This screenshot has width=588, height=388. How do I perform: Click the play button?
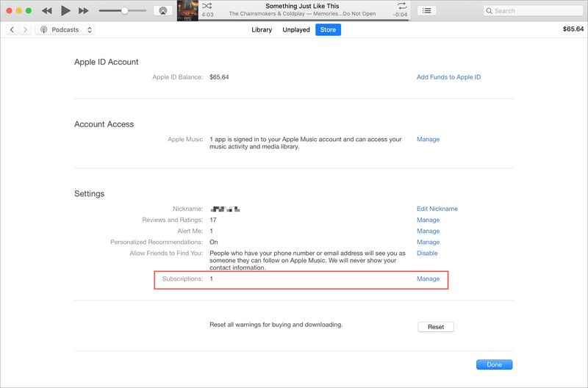point(65,11)
